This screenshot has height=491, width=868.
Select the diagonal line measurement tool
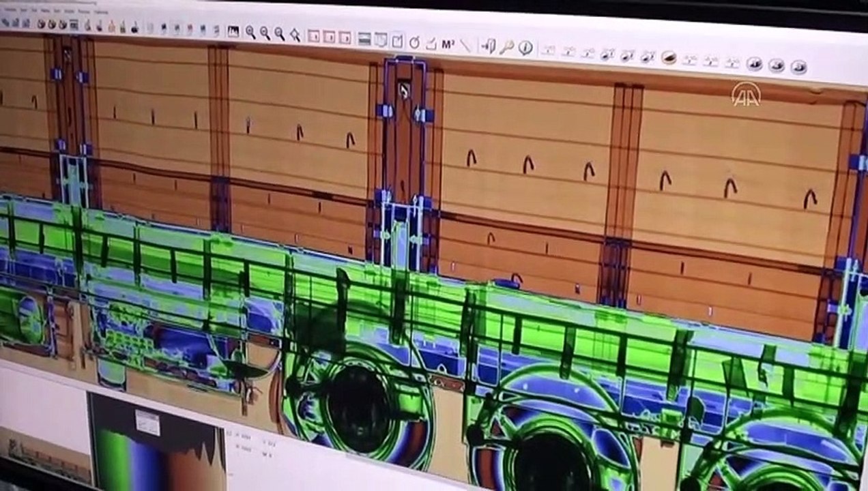pyautogui.click(x=465, y=45)
